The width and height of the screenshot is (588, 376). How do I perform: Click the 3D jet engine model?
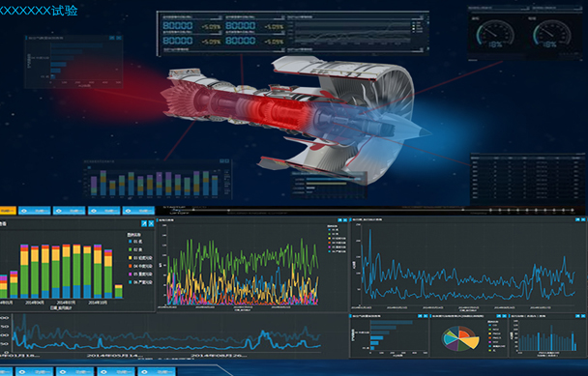click(296, 116)
